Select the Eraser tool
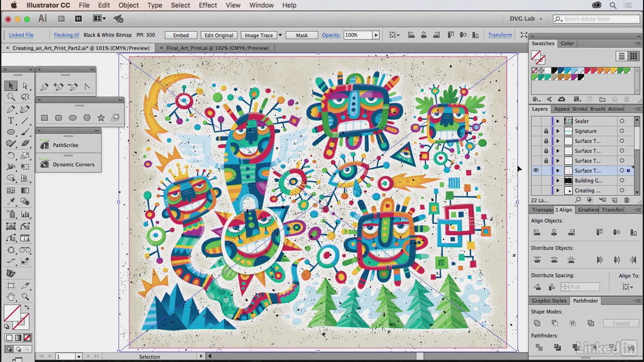644x362 pixels. pos(25,144)
